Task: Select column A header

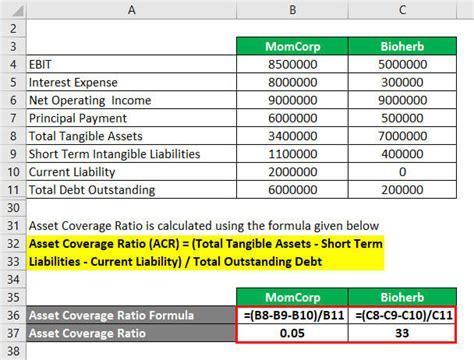Action: click(131, 10)
